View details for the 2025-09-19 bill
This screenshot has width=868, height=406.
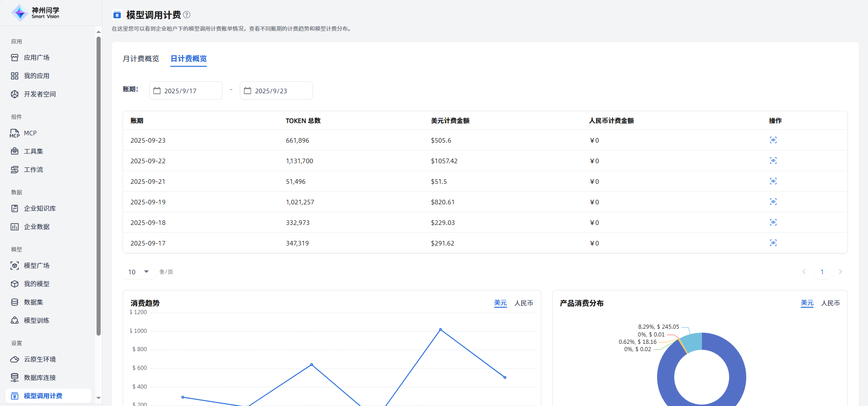pyautogui.click(x=773, y=202)
